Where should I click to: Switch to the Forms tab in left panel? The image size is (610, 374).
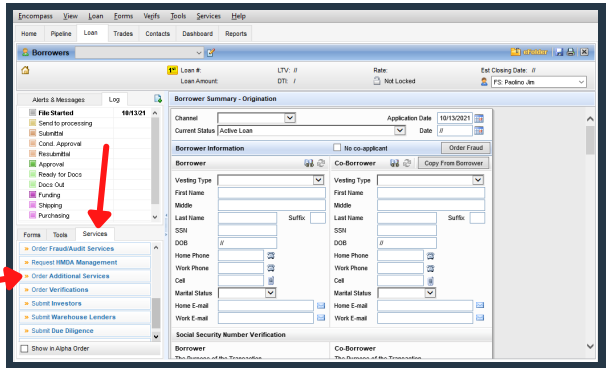[x=32, y=235]
